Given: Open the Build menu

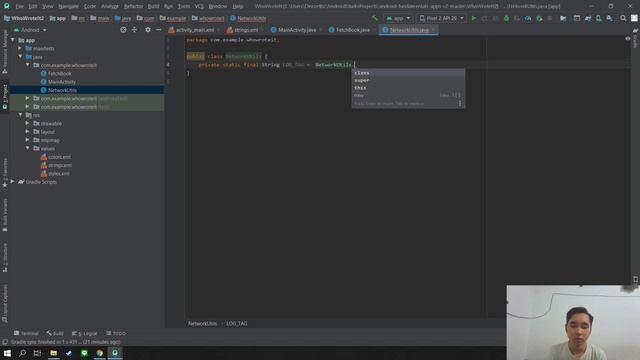Looking at the screenshot, I should tap(153, 7).
